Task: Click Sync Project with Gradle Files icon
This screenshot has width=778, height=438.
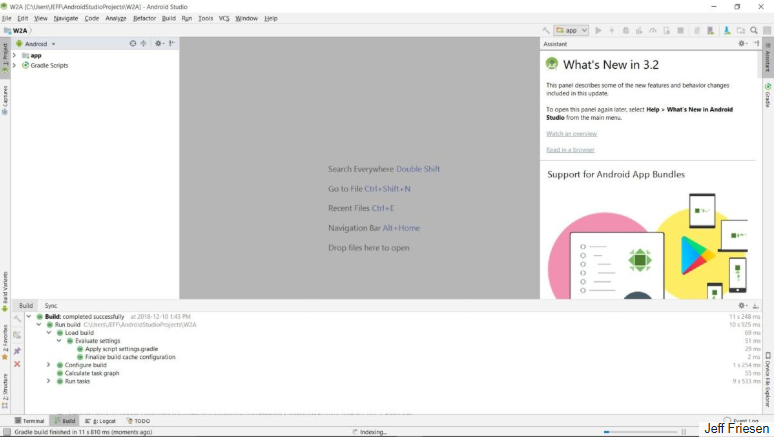Action: click(x=697, y=30)
